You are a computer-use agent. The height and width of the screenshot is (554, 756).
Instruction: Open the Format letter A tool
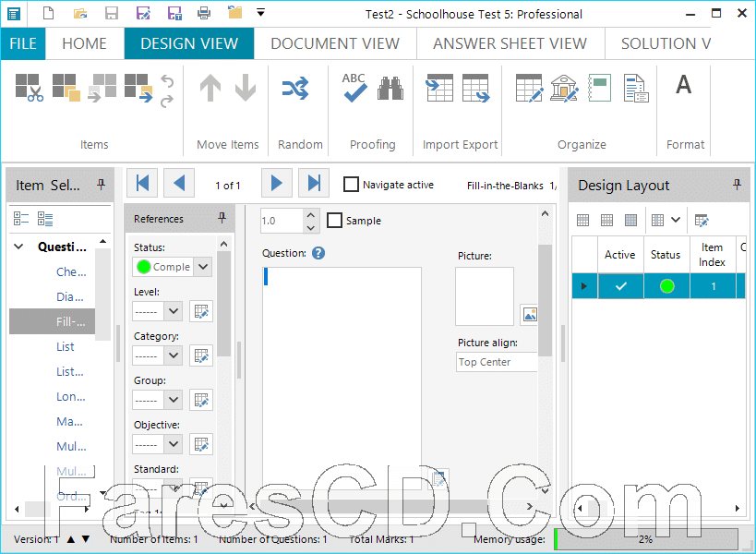tap(683, 85)
